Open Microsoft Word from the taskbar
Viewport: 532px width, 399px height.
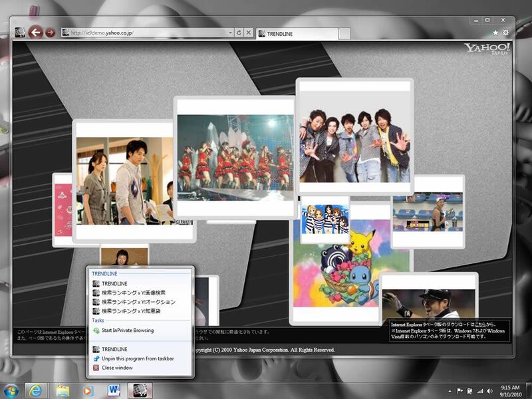(x=112, y=390)
